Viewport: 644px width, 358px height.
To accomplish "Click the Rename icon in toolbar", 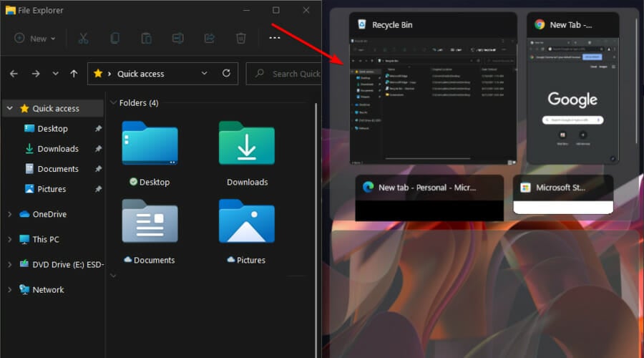I will point(178,38).
